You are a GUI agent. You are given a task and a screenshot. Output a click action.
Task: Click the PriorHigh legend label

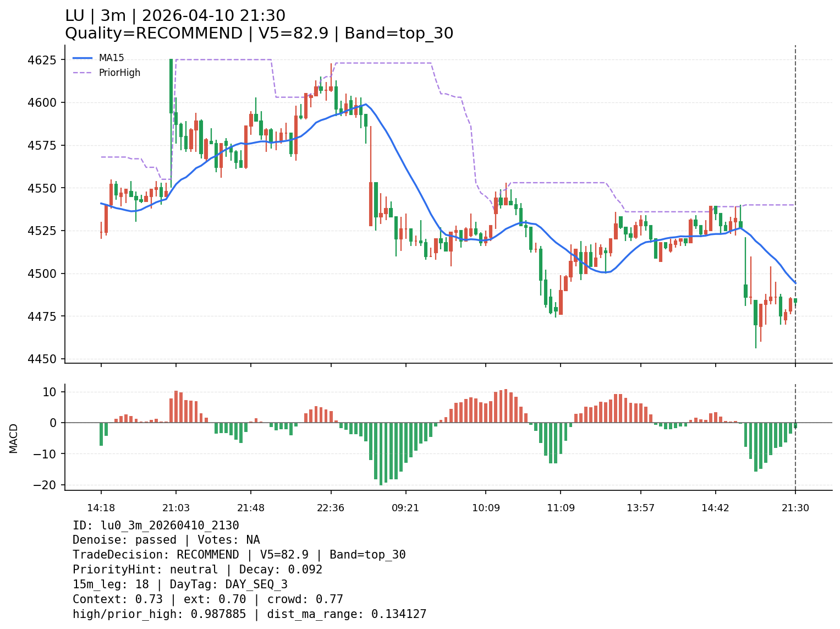119,73
